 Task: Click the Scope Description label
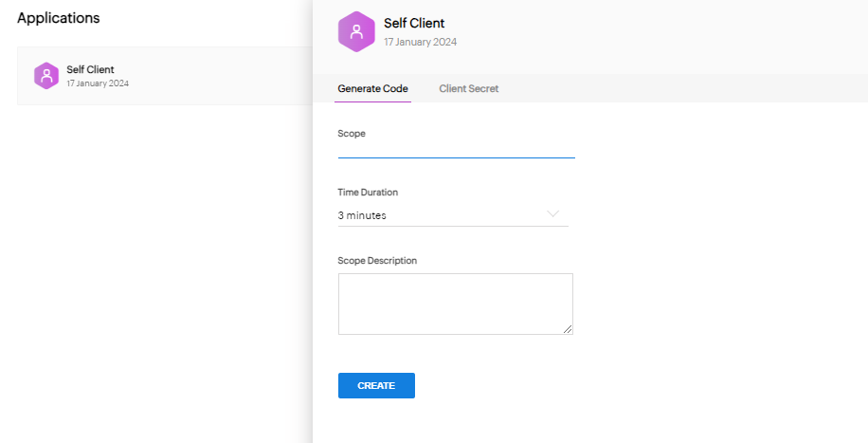[377, 261]
